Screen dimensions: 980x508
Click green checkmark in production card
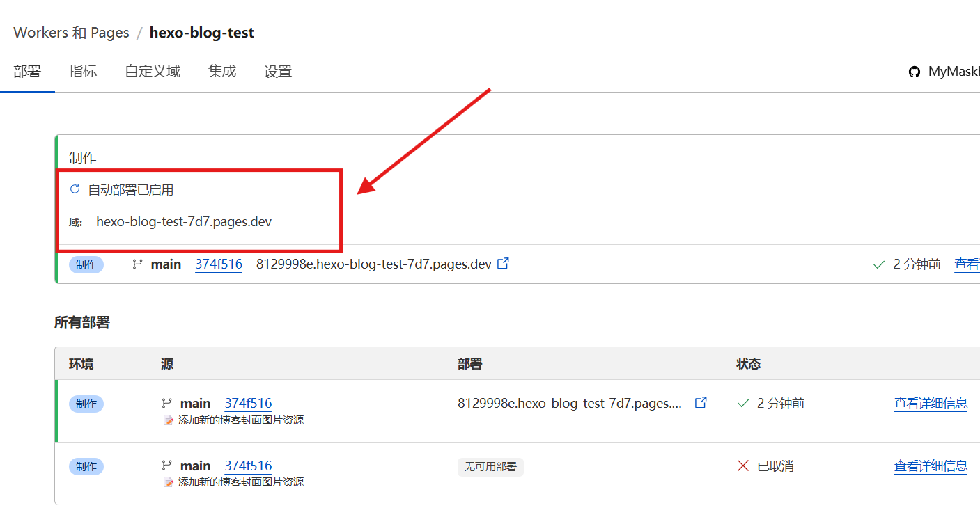[x=879, y=264]
